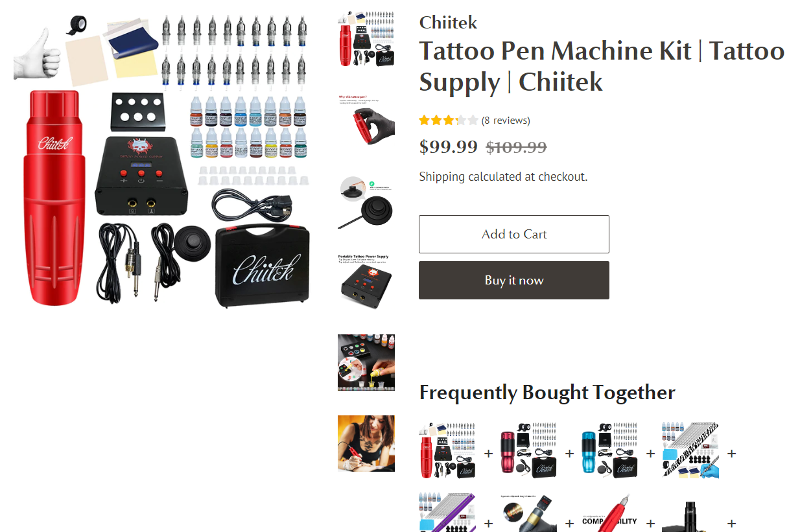This screenshot has width=800, height=532.
Task: Open the Portable Tattoo Power Supply thumbnail
Action: point(366,282)
